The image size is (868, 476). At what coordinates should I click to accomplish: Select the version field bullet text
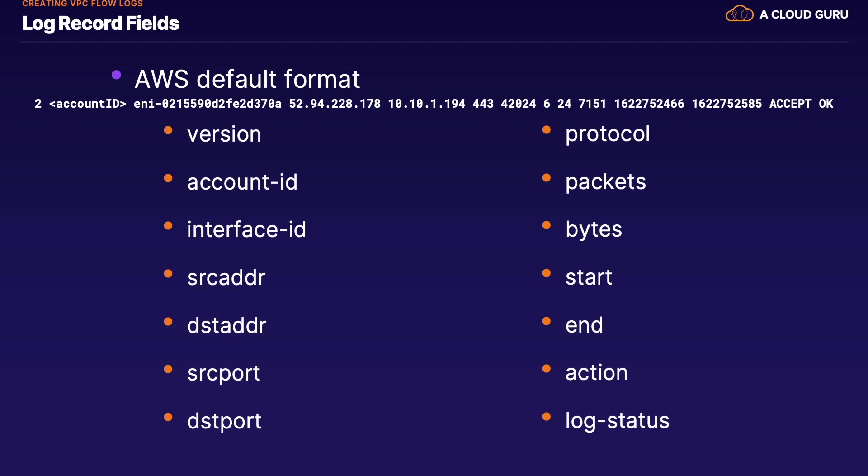[224, 134]
